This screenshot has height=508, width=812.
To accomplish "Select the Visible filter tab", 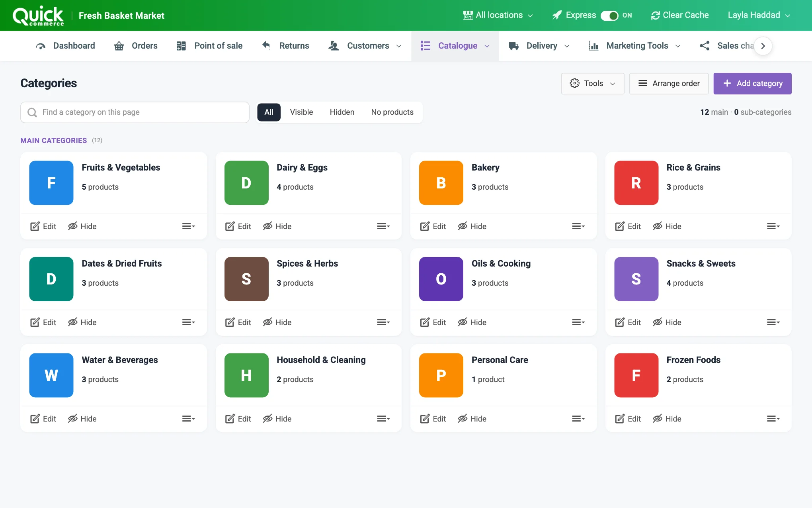I will click(x=301, y=112).
